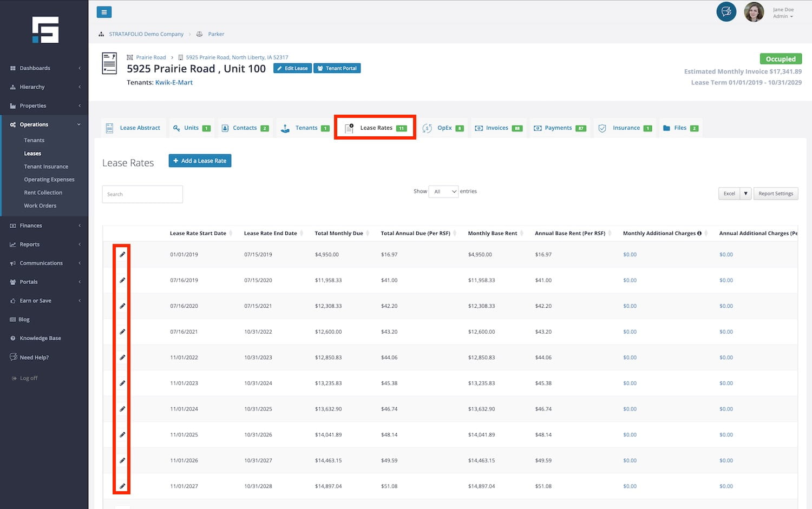Click Jane Doe's profile avatar
Image resolution: width=812 pixels, height=509 pixels.
click(x=754, y=12)
